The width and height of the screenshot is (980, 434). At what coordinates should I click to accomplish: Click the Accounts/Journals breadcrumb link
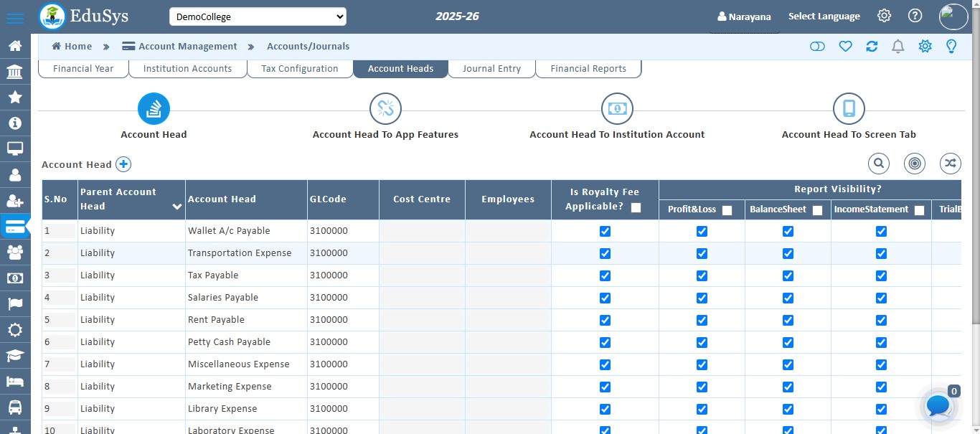pyautogui.click(x=308, y=46)
